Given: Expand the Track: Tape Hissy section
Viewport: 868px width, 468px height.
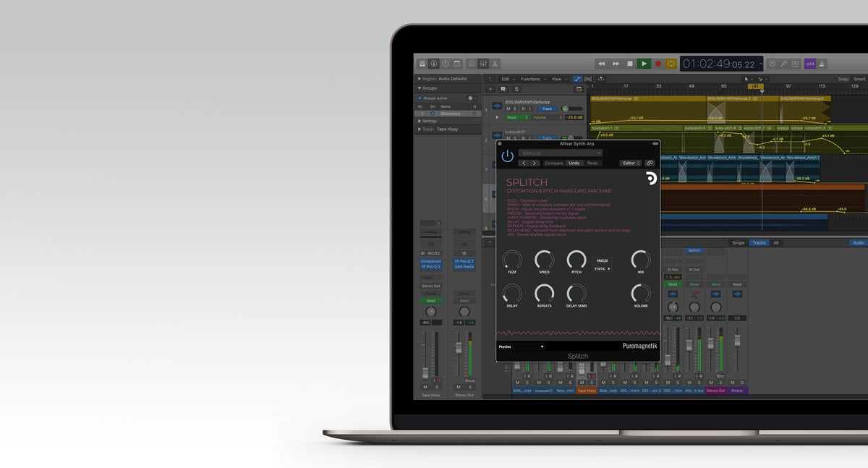Looking at the screenshot, I should [418, 129].
